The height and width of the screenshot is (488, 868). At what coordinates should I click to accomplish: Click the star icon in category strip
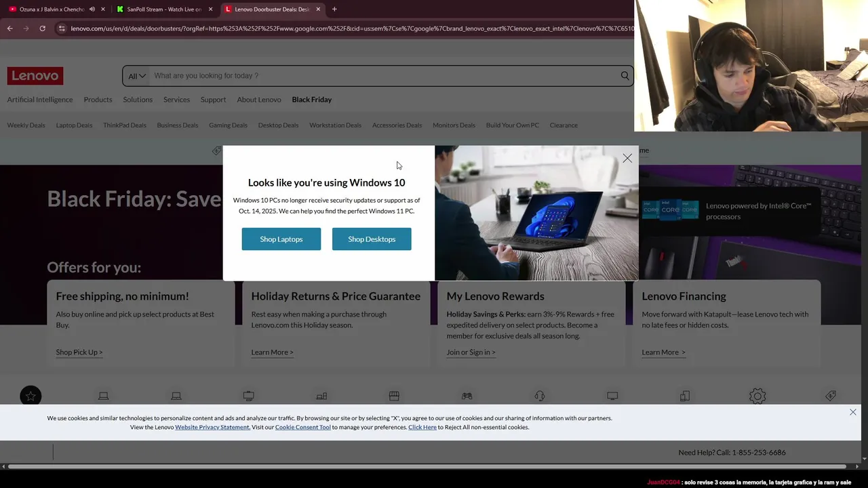[x=31, y=396]
